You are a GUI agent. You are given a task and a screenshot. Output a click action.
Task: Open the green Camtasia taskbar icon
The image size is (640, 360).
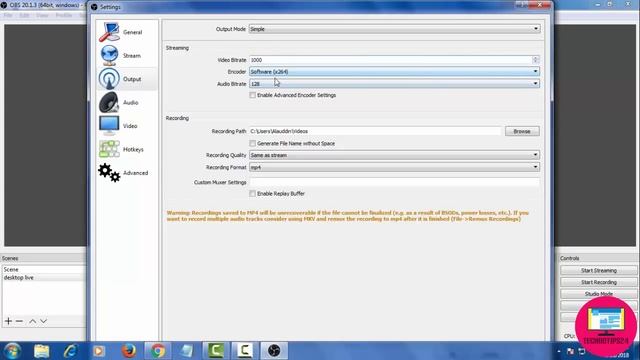[216, 351]
